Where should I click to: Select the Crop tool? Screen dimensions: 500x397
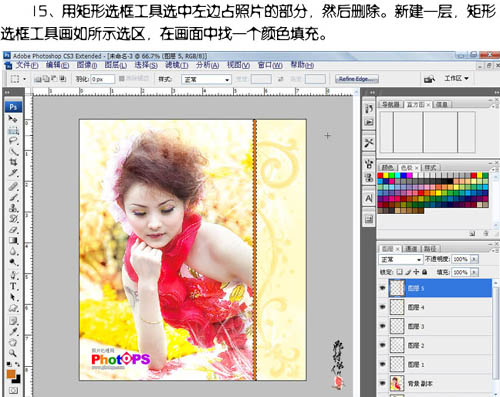pos(13,162)
